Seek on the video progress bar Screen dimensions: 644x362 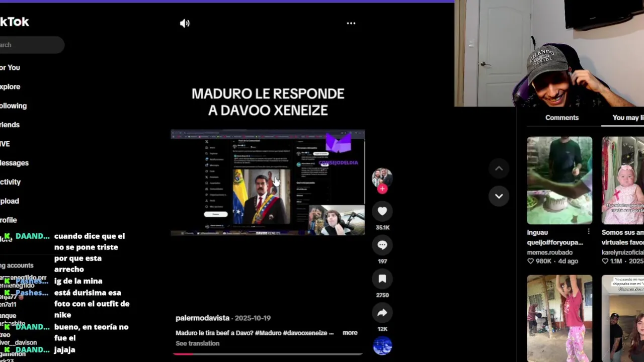(x=268, y=354)
